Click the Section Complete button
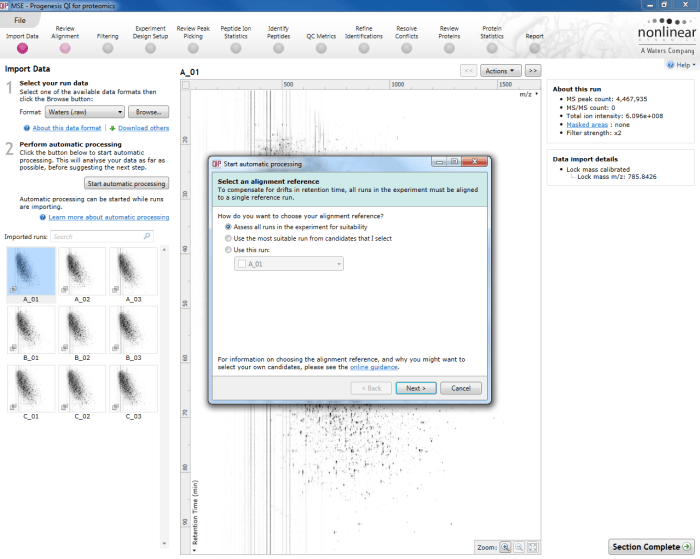This screenshot has width=700, height=559. 651,546
